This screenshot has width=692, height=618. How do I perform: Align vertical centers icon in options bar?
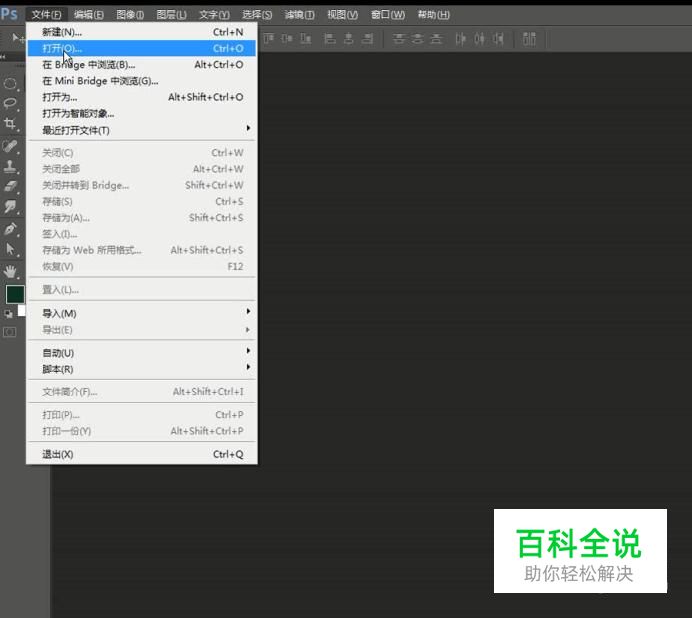click(287, 38)
